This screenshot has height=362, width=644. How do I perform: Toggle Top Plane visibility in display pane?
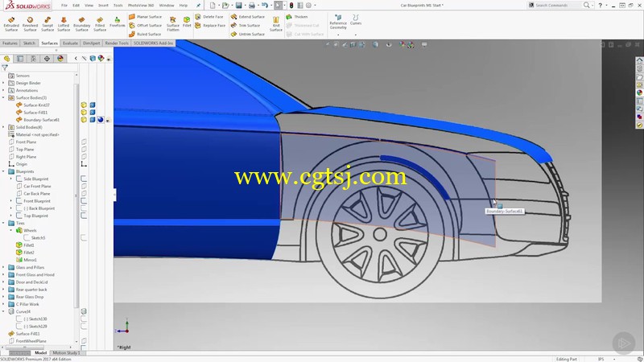[x=84, y=150]
